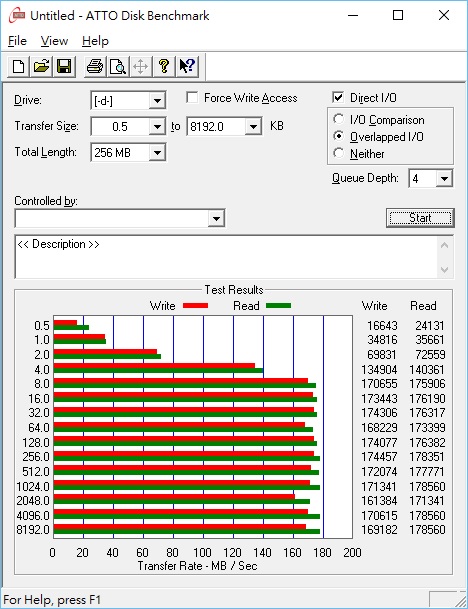
Task: Click the Write value 161384
Action: [x=379, y=501]
